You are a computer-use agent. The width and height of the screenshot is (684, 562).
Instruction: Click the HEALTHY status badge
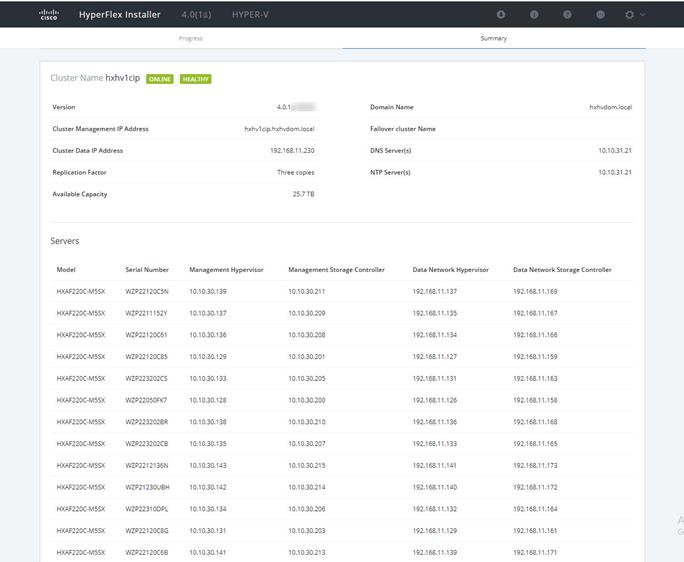195,79
